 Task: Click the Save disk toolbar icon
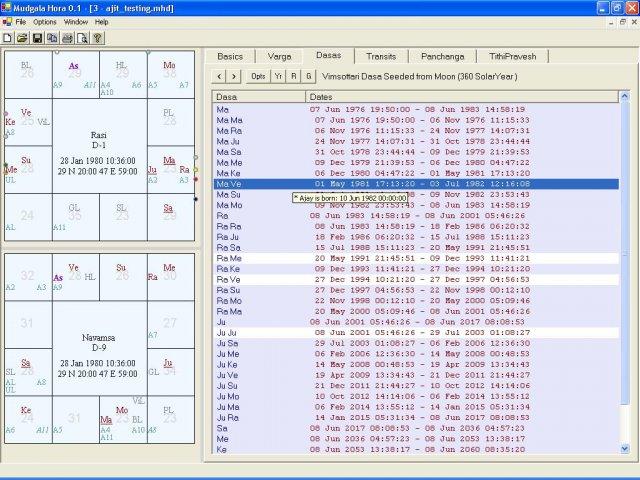click(37, 38)
